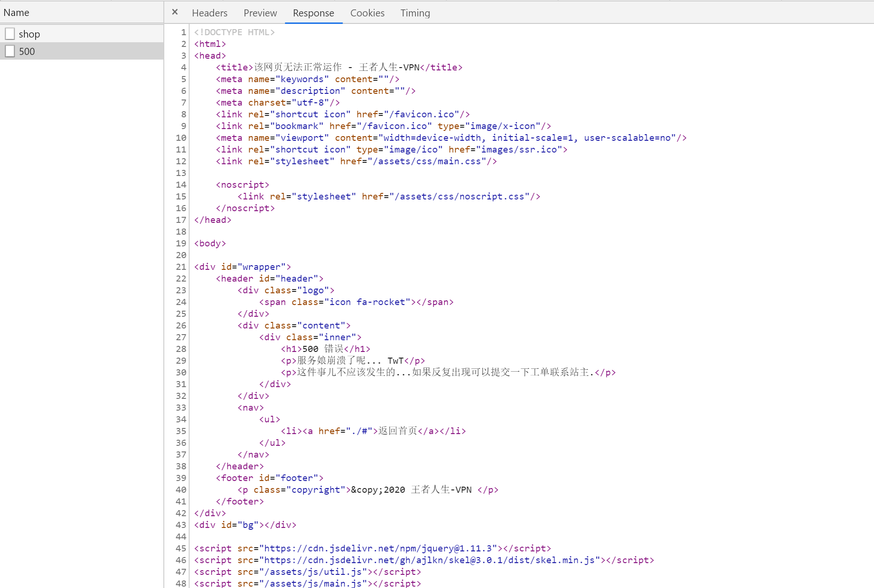The height and width of the screenshot is (588, 874).
Task: Close the request details panel
Action: click(175, 11)
